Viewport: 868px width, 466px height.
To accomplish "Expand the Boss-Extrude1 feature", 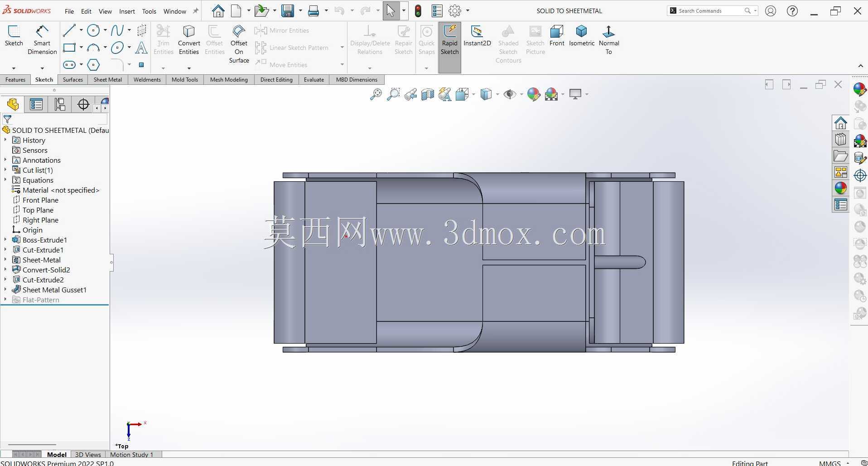I will 5,240.
